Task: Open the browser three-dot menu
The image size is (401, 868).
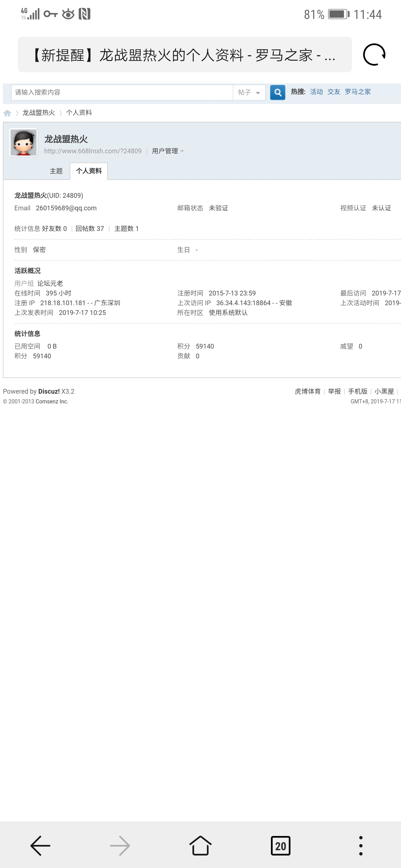Action: point(361,845)
